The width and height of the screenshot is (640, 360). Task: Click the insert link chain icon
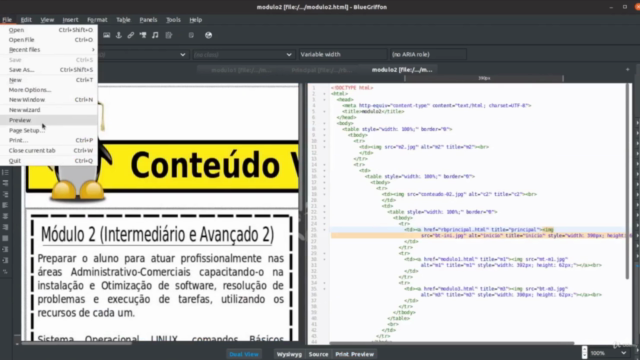pyautogui.click(x=131, y=35)
